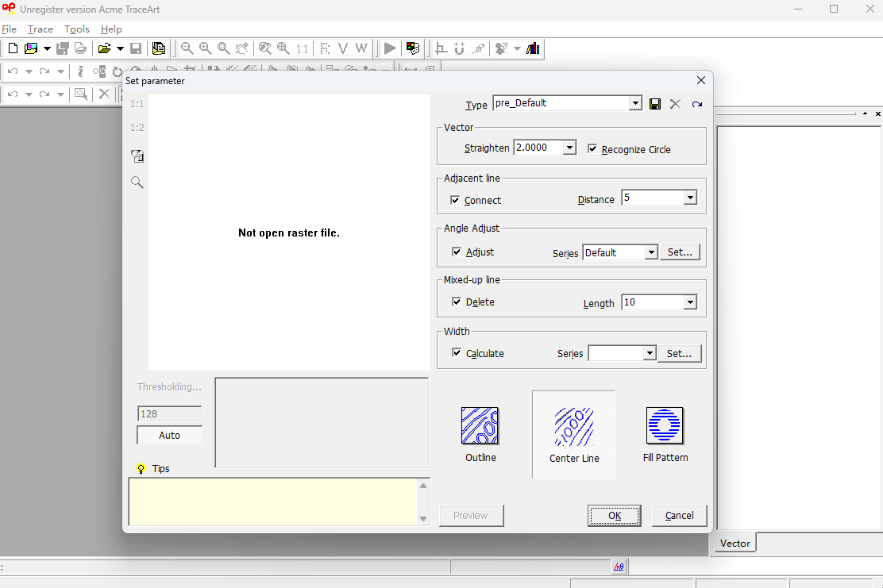Viewport: 883px width, 588px height.
Task: Open the Type dropdown showing pre_Default
Action: (634, 103)
